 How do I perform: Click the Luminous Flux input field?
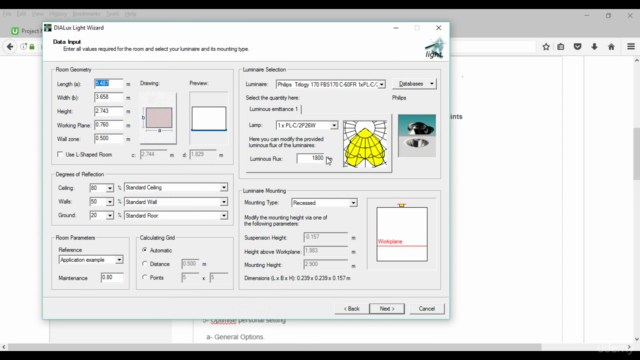[311, 158]
